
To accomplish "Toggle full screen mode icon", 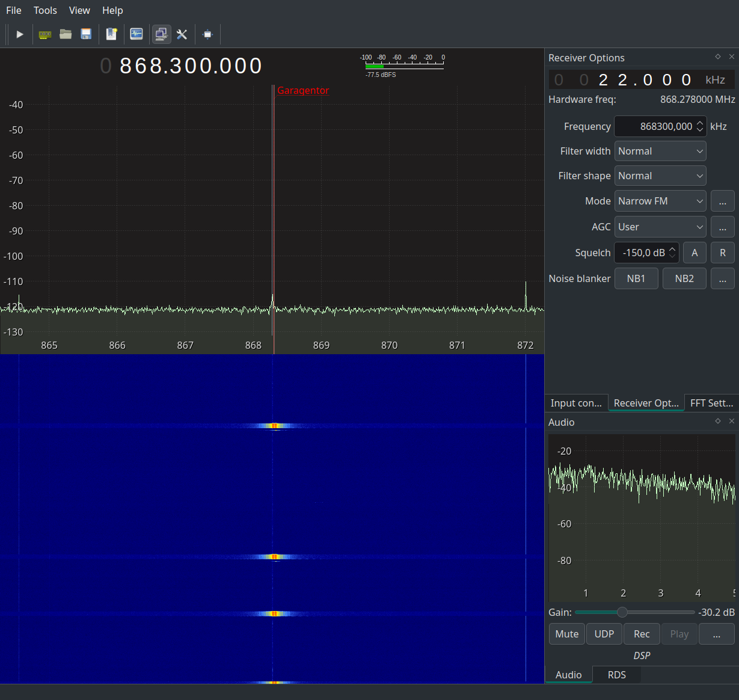I will (x=208, y=34).
